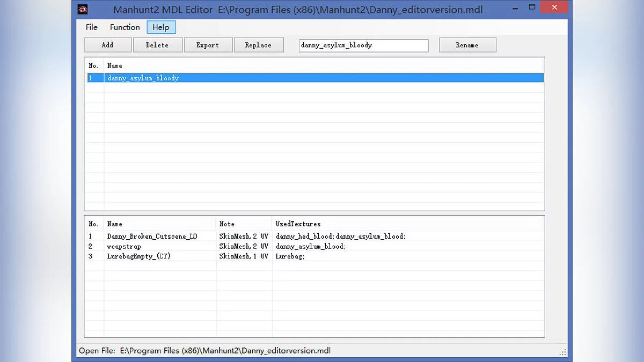Click the Manhunt2 app icon in title bar

click(83, 9)
